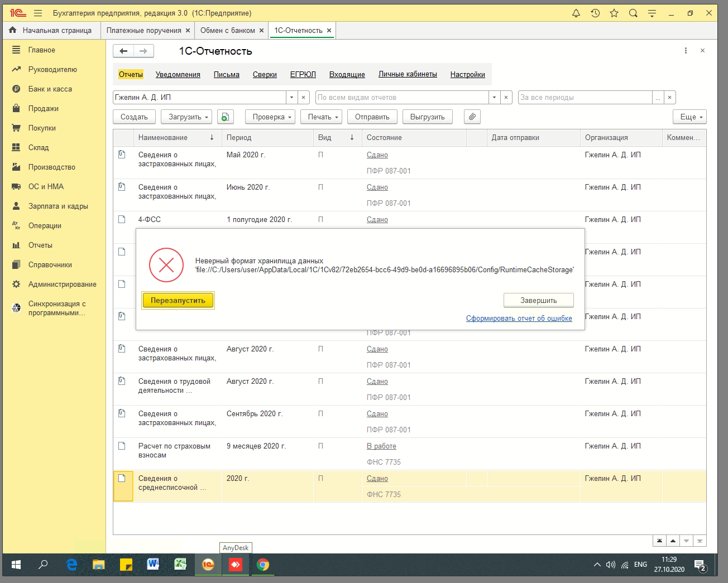Click the notifications bell icon
Viewport: 728px width, 583px height.
coord(576,13)
